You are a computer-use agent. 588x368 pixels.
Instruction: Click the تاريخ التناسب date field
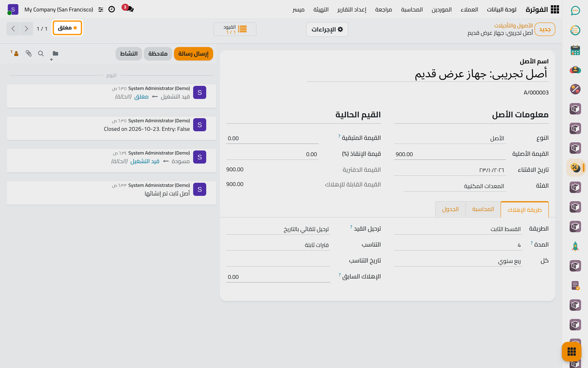278,261
